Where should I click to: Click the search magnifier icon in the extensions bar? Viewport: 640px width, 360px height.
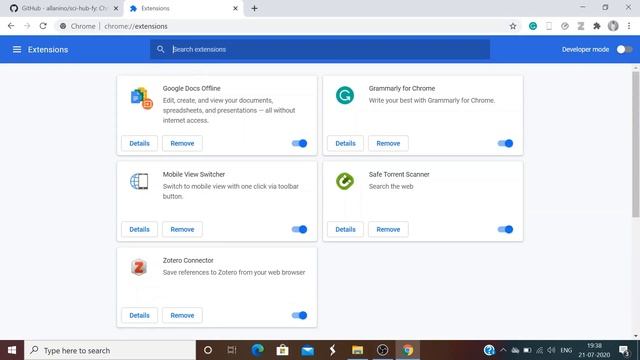click(x=160, y=49)
